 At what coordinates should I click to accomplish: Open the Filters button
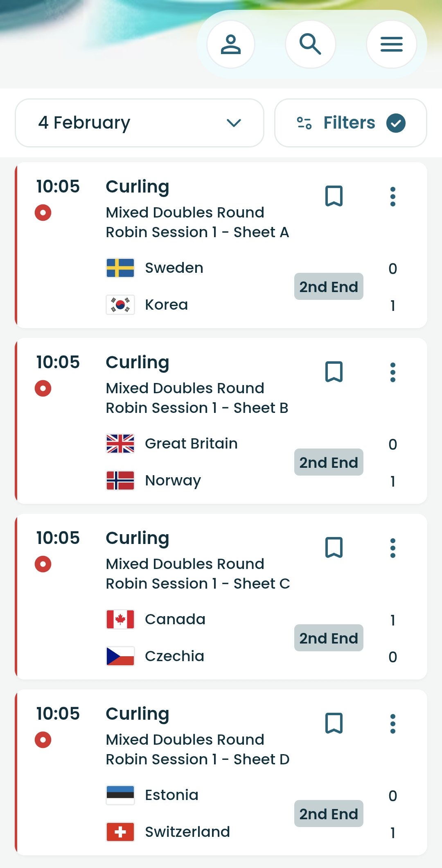tap(350, 123)
